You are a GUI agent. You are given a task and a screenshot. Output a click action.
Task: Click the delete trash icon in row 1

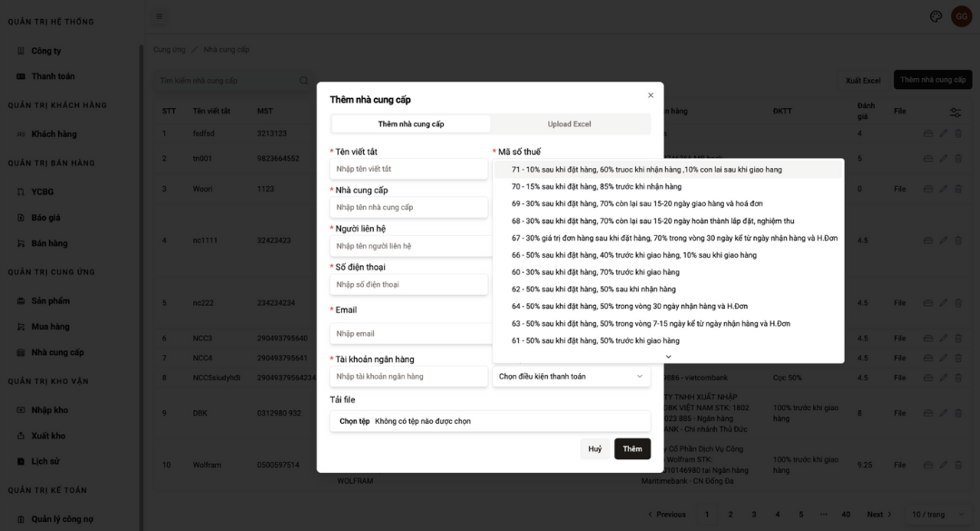point(958,134)
